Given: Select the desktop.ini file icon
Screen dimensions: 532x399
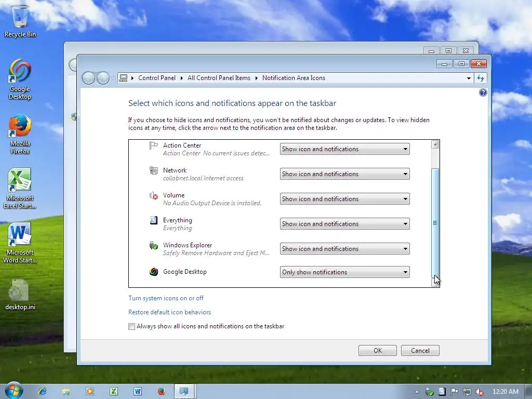Looking at the screenshot, I should [20, 295].
